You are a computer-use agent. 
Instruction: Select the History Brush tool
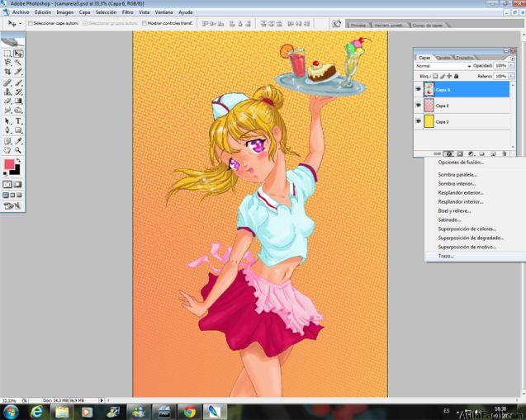point(18,91)
